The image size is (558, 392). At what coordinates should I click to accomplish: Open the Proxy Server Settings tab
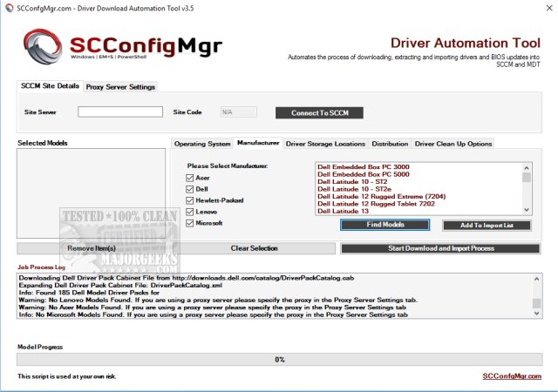point(120,87)
